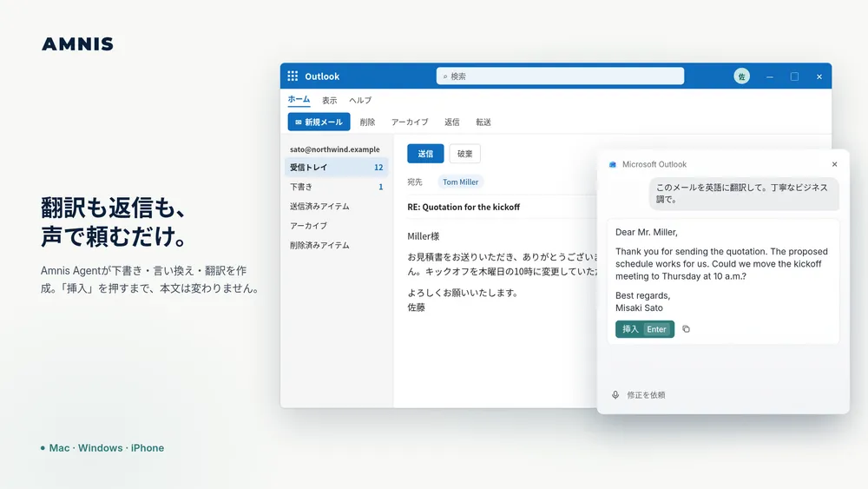This screenshot has height=489, width=868.
Task: Click the subject RE: Quotation for the kickoff
Action: click(464, 207)
